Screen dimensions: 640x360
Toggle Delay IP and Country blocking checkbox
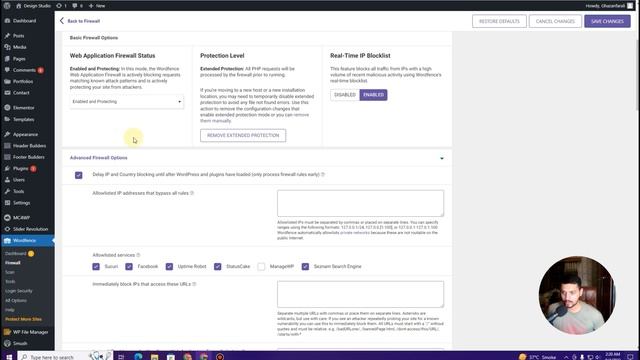coord(79,175)
